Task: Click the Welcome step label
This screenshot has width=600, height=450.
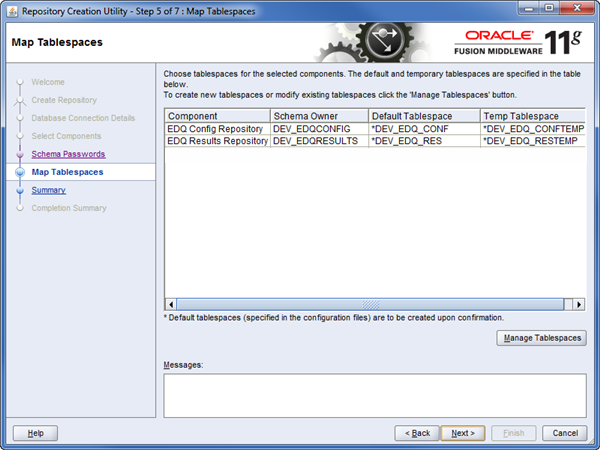Action: coord(48,82)
